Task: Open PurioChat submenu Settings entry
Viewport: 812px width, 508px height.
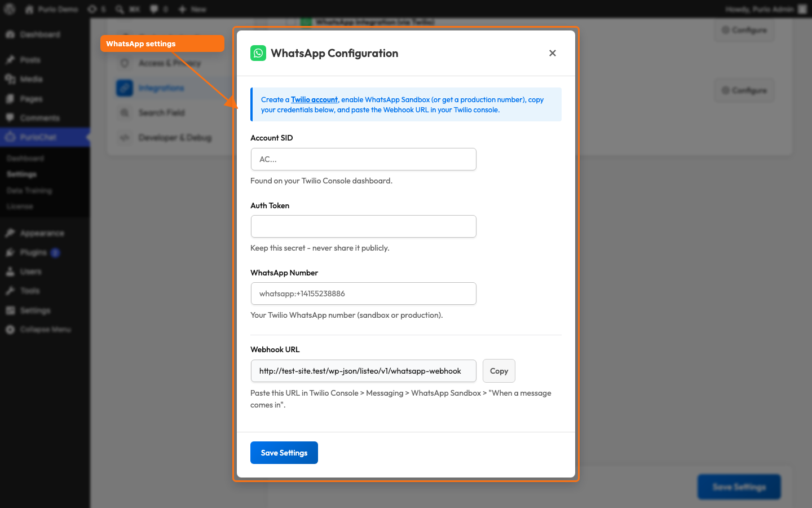Action: click(x=22, y=174)
